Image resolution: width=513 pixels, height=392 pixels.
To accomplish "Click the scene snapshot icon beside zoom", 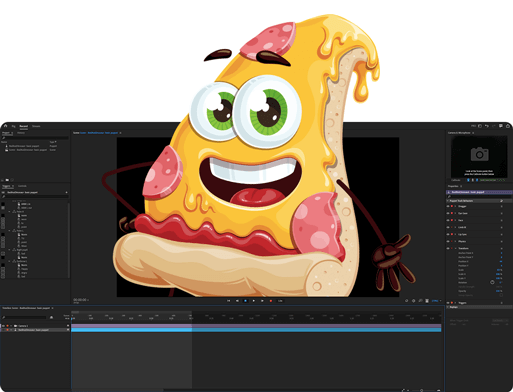I will pos(427,301).
